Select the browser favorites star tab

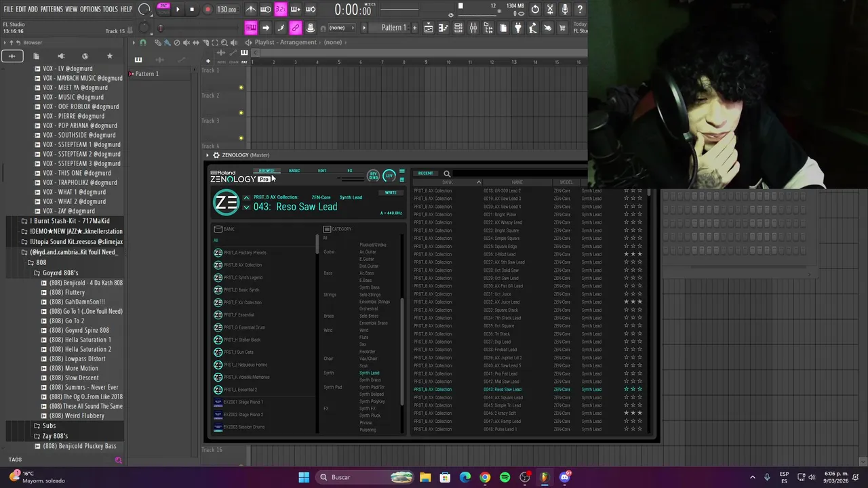coord(109,56)
